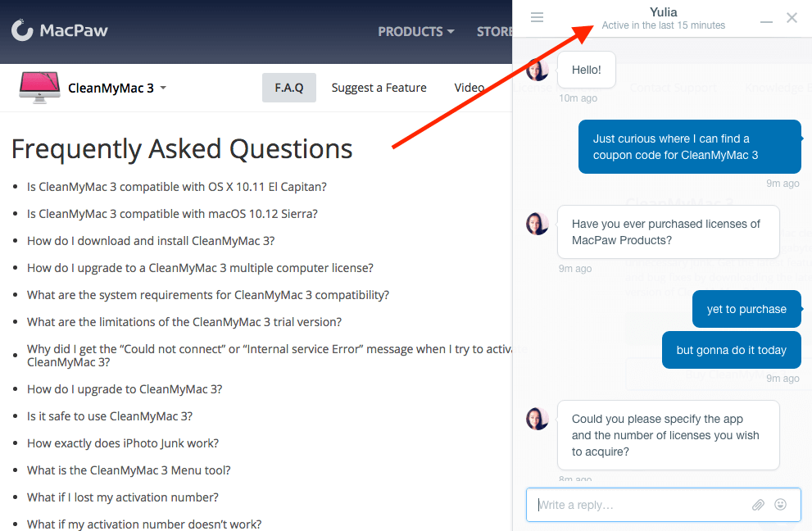
Task: Open the lost activation number question
Action: [123, 497]
